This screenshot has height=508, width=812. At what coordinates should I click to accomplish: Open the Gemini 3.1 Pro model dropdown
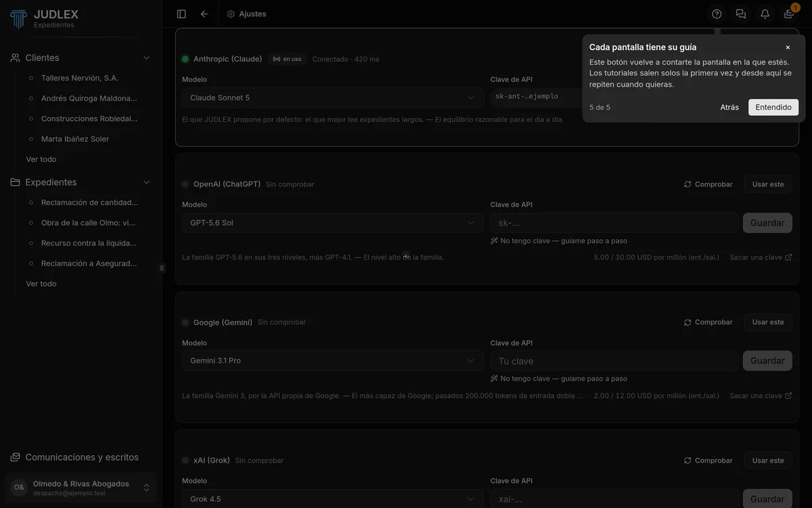coord(333,360)
